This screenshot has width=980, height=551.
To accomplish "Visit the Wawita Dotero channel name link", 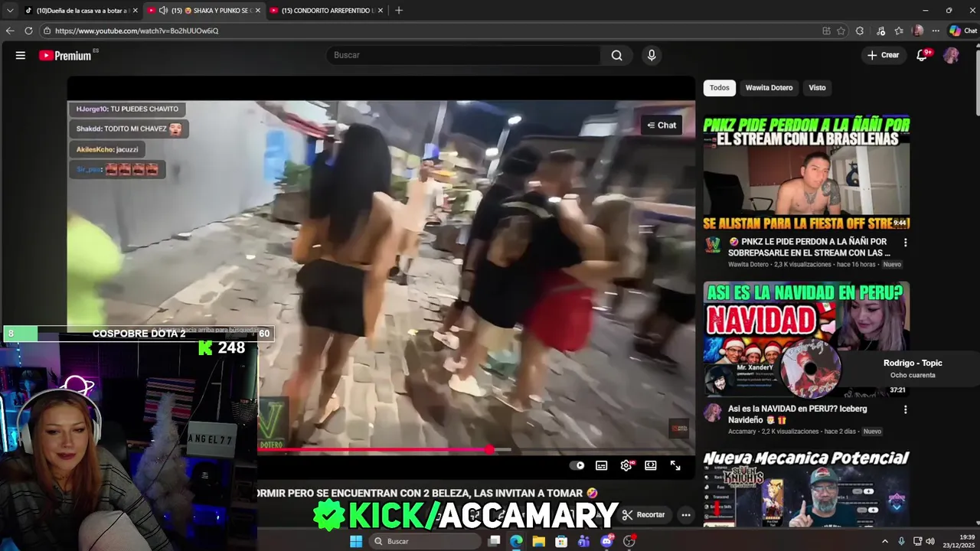I will click(748, 265).
